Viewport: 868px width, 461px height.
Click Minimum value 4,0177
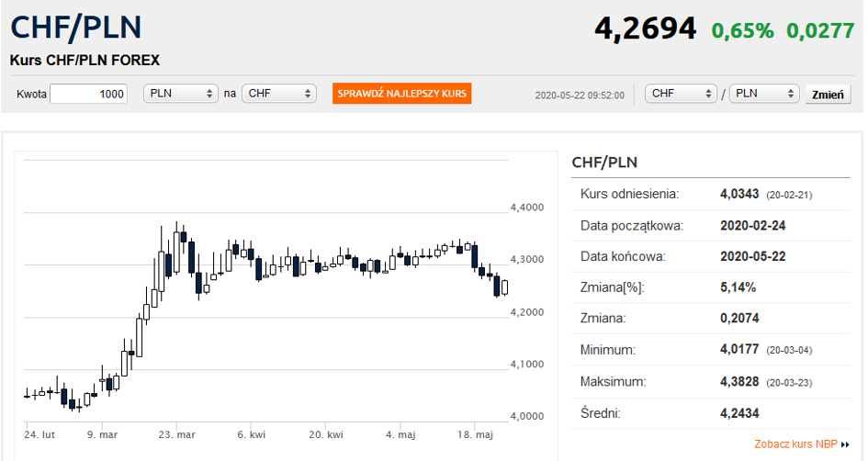739,350
